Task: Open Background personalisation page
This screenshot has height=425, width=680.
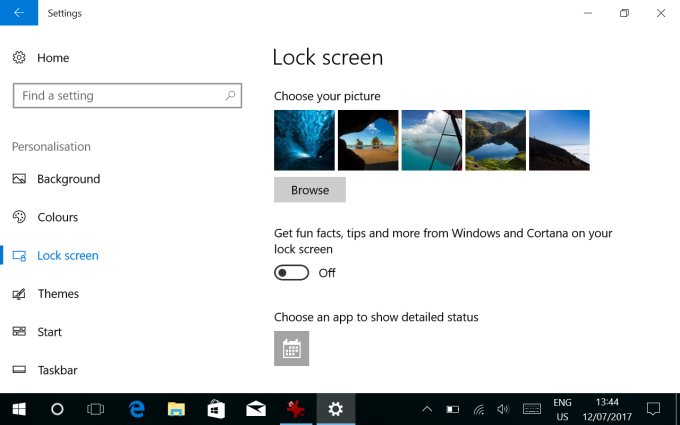Action: 68,179
